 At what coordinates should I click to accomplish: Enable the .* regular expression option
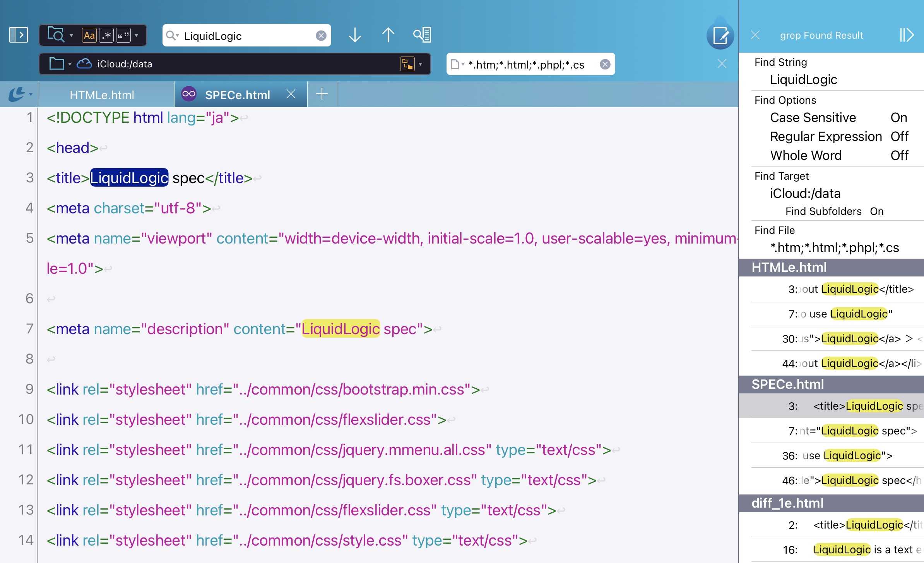point(107,35)
